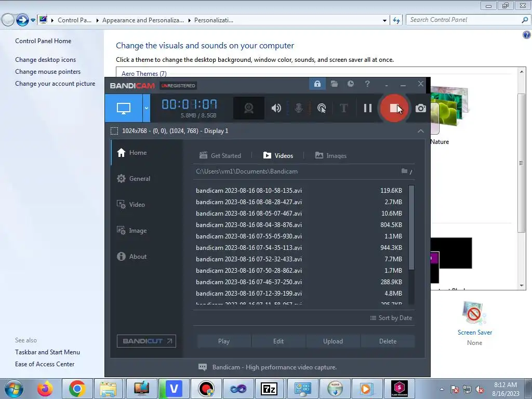Click the Bandicam lock icon
The width and height of the screenshot is (532, 399).
[317, 84]
